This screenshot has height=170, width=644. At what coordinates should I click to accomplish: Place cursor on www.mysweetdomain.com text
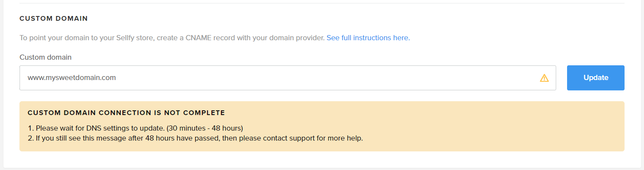coord(72,78)
